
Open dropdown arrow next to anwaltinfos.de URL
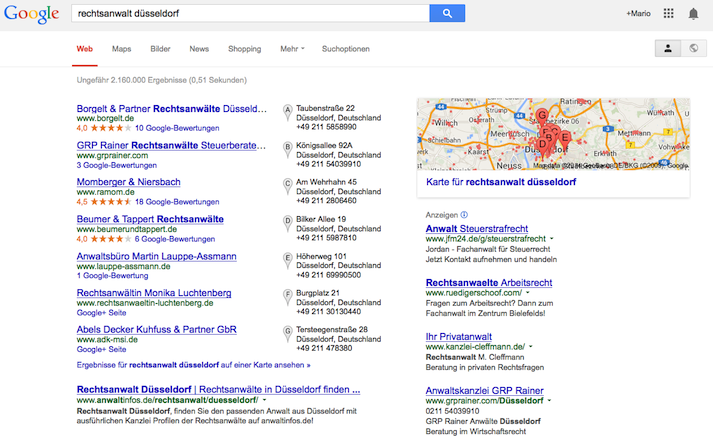point(264,400)
